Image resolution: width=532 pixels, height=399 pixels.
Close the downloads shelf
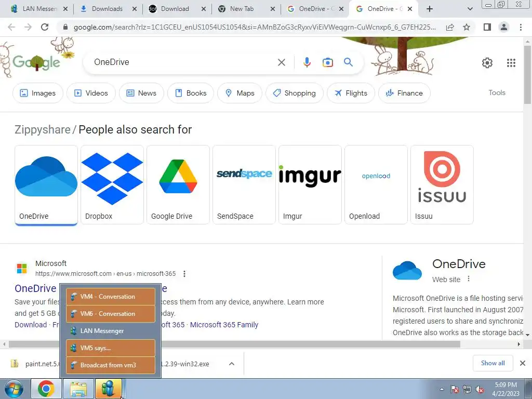click(x=523, y=363)
